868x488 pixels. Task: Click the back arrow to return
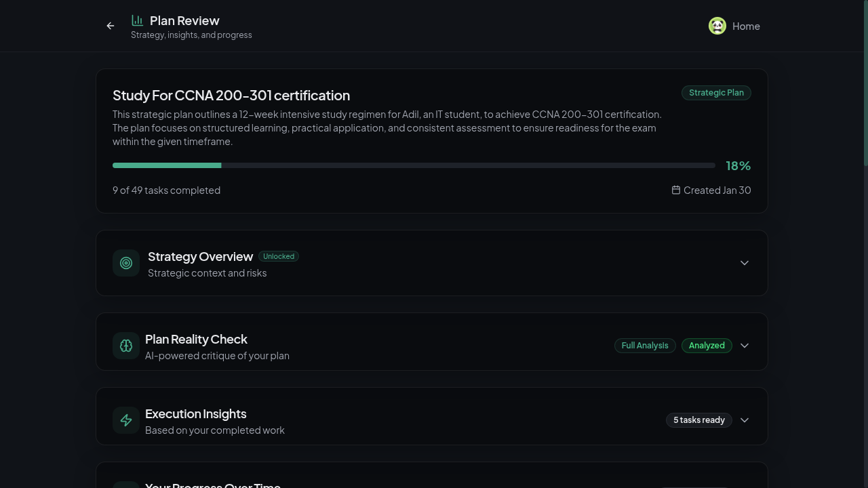pos(111,26)
